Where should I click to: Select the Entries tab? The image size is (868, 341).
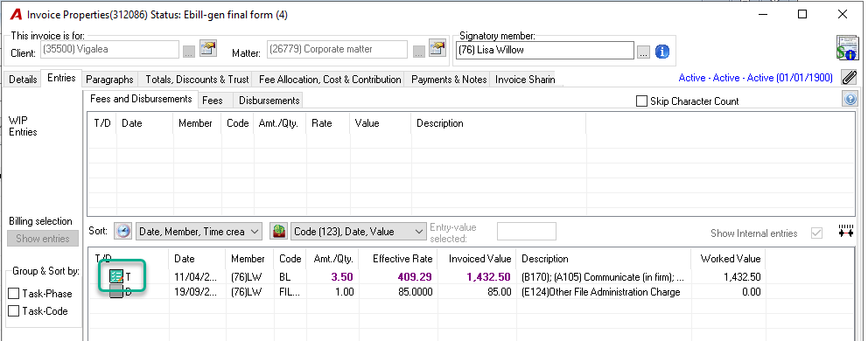[x=61, y=78]
